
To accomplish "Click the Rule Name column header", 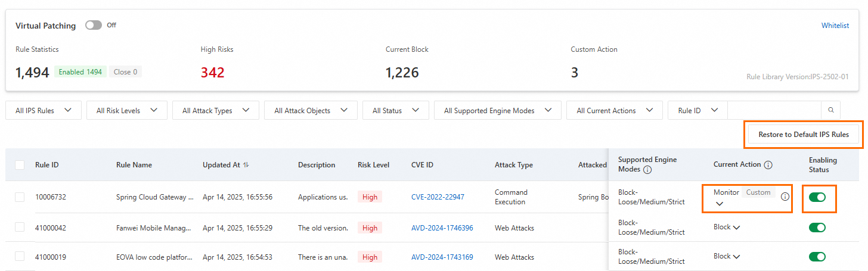I will click(134, 165).
